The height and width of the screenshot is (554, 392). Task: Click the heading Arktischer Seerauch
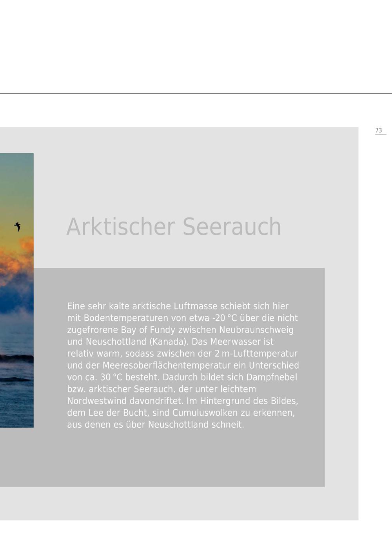tap(174, 227)
